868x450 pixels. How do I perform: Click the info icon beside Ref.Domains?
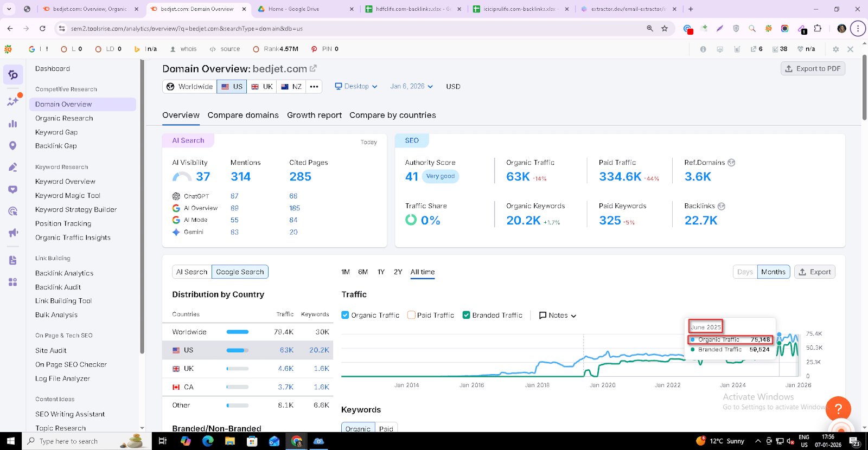point(731,163)
